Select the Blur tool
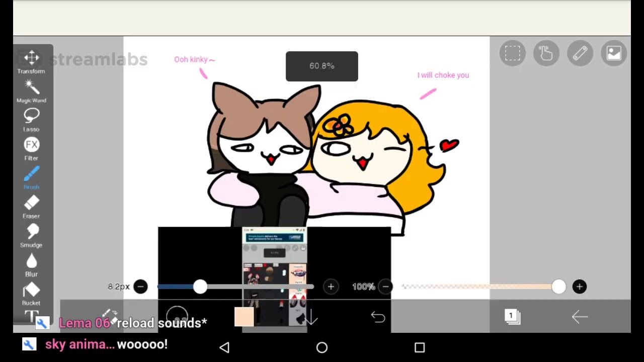 pos(31,265)
